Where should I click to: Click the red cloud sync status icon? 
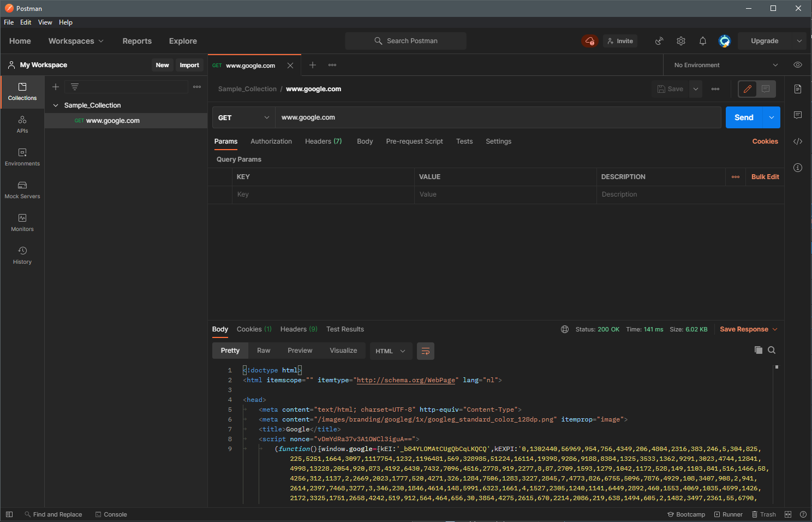(x=590, y=41)
